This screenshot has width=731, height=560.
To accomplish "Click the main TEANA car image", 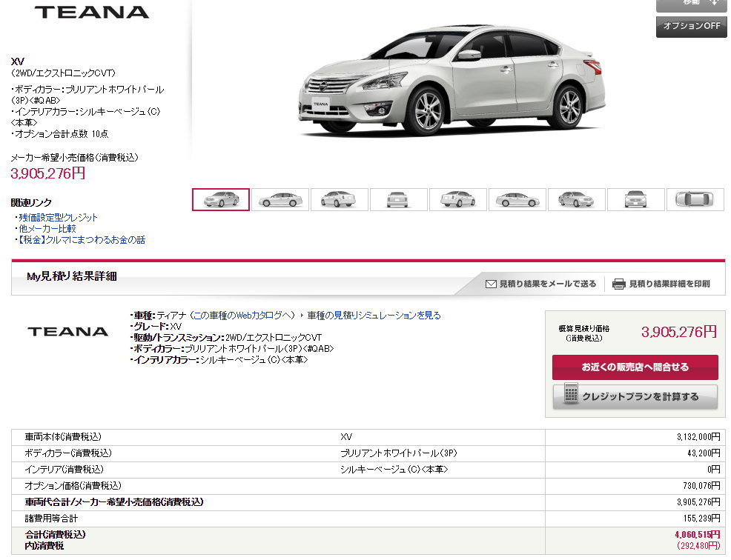I will 451,81.
